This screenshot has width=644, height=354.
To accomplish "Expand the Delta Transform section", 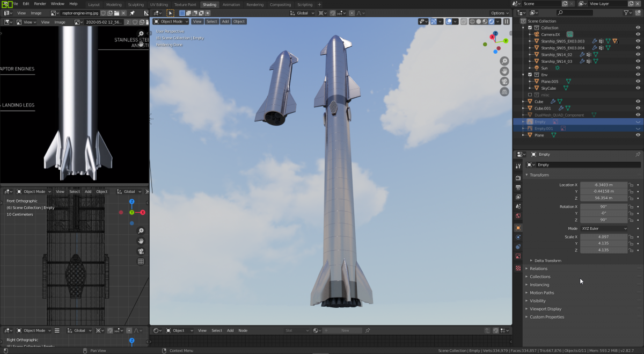I will [547, 261].
